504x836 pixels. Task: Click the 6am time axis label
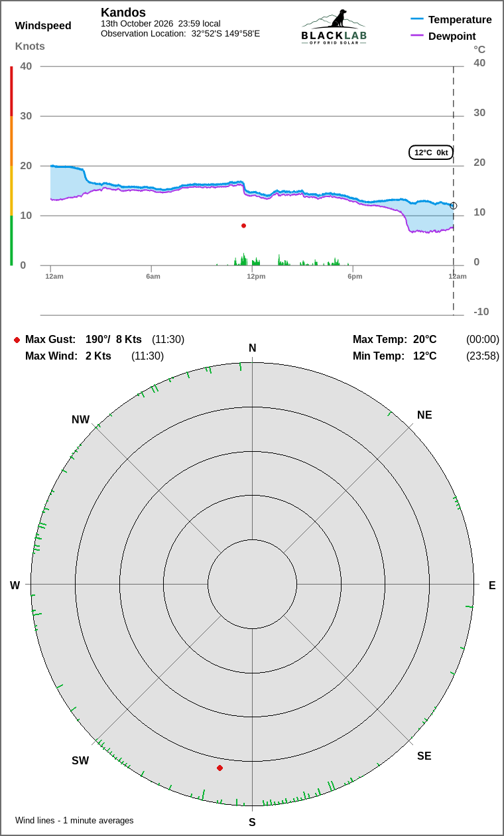[x=153, y=276]
